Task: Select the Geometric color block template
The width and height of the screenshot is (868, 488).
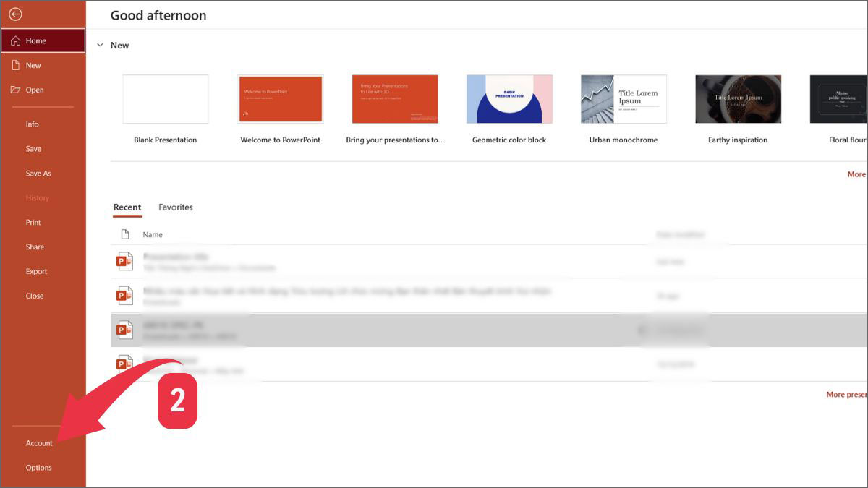Action: [509, 99]
